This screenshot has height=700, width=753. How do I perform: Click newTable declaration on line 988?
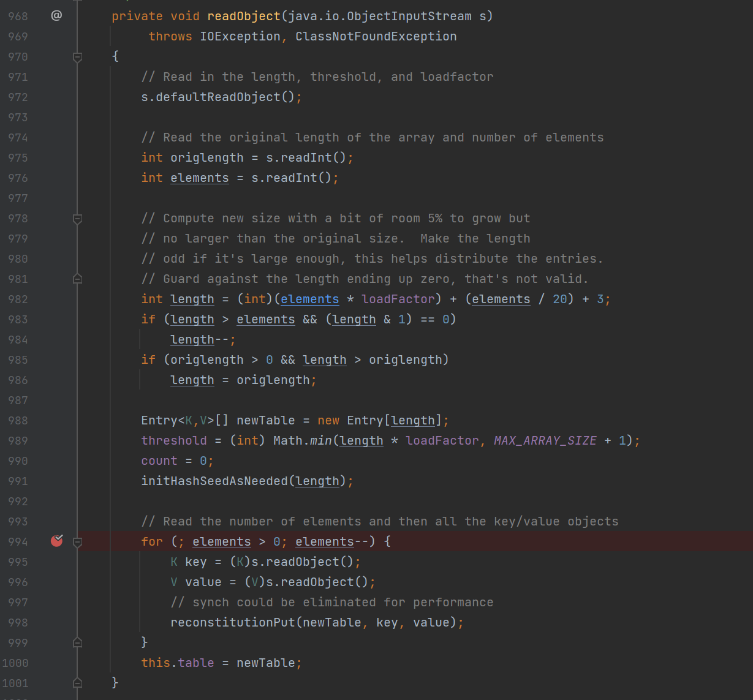click(x=266, y=420)
